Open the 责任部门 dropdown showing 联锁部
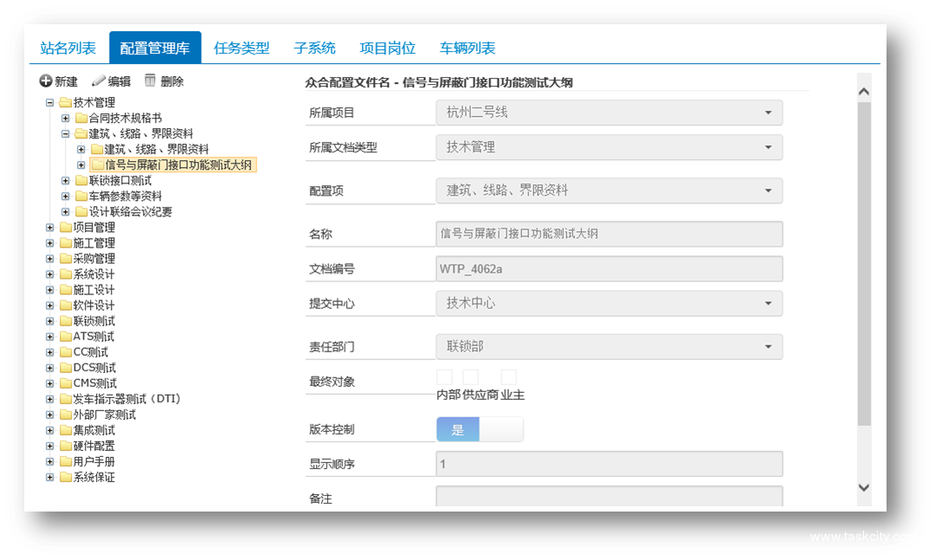Image resolution: width=935 pixels, height=560 pixels. [609, 346]
